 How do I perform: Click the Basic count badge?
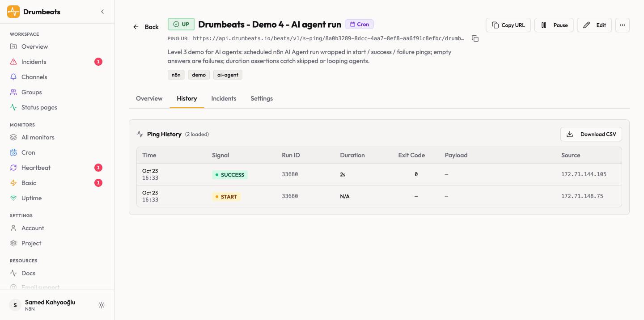tap(98, 183)
